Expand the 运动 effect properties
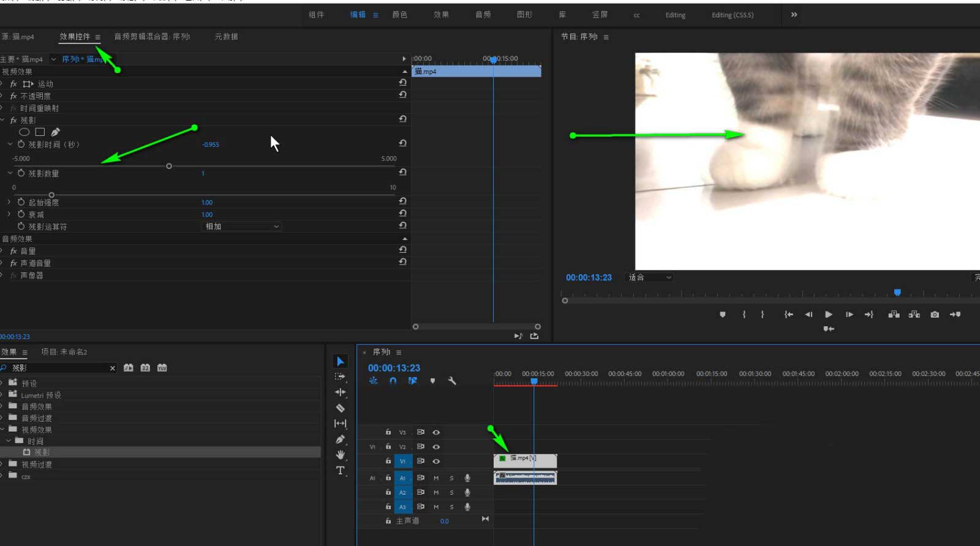Screen dimensions: 980x546 coord(2,84)
